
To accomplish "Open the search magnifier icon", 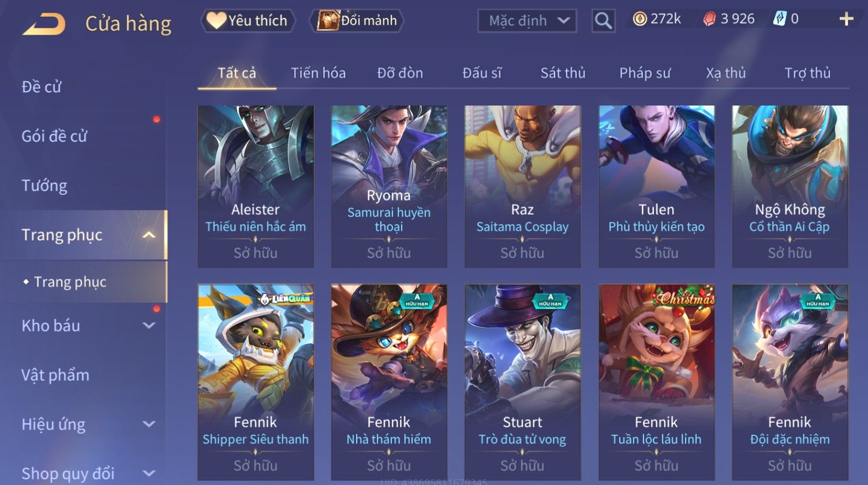I will 603,21.
